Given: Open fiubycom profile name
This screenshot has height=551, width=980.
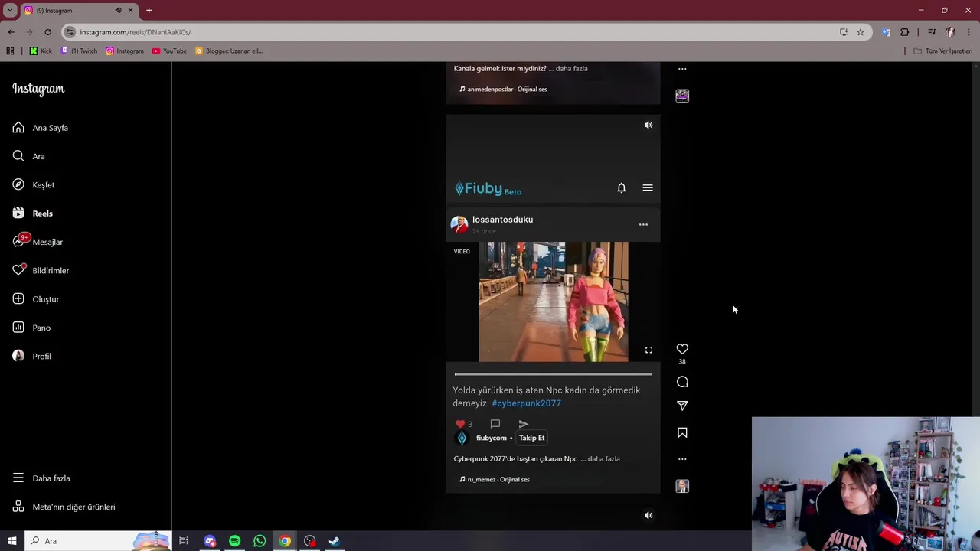Looking at the screenshot, I should [492, 438].
